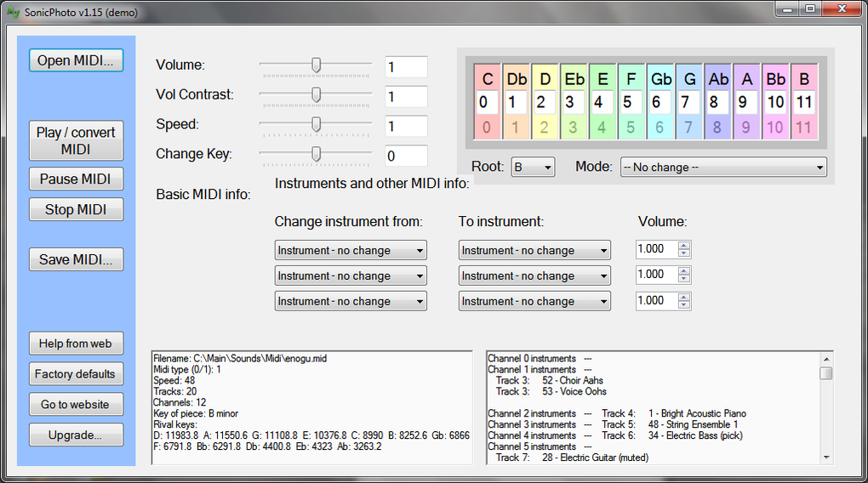Open the Root note dropdown

point(533,167)
